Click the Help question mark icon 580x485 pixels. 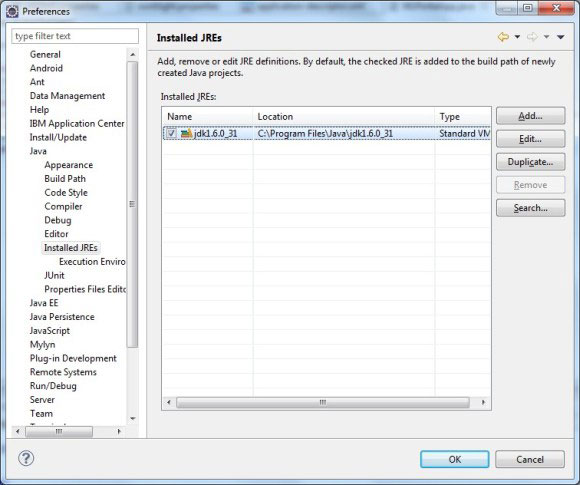click(26, 458)
